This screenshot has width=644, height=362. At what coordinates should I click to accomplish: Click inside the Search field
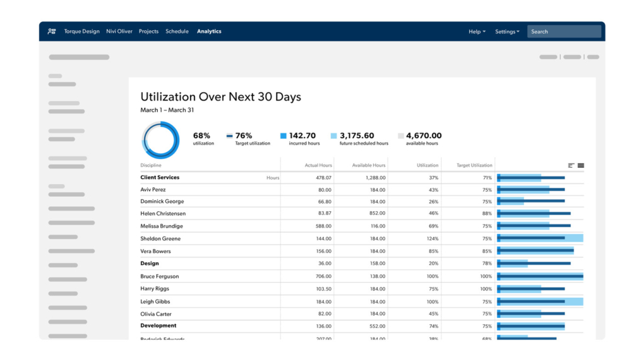pyautogui.click(x=563, y=31)
